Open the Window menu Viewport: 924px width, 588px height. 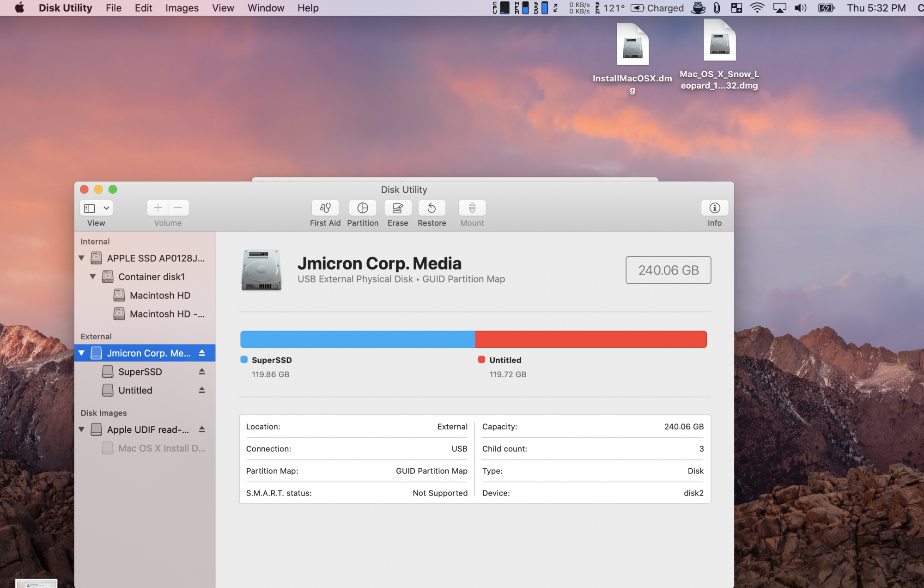(x=266, y=8)
